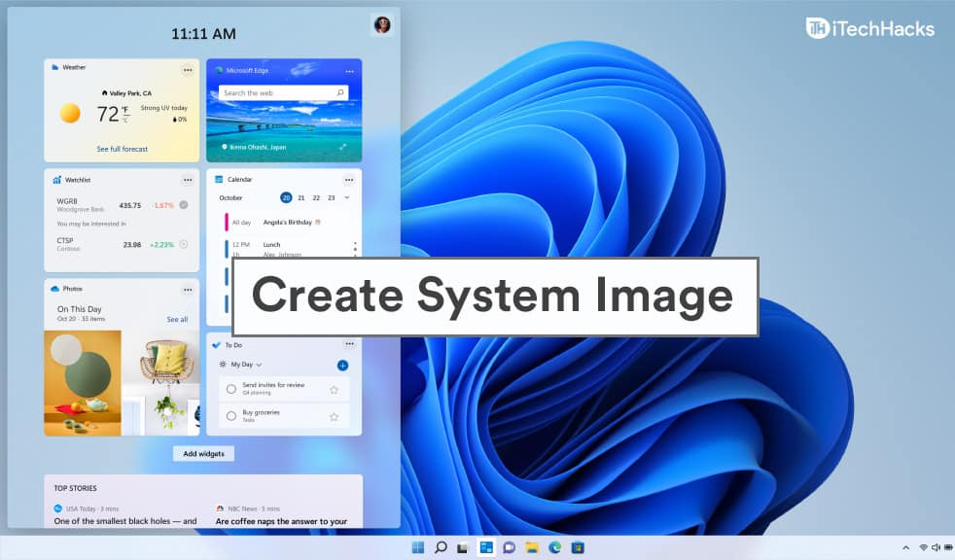The image size is (955, 560).
Task: Click the Valley Park, CA location
Action: (x=126, y=93)
